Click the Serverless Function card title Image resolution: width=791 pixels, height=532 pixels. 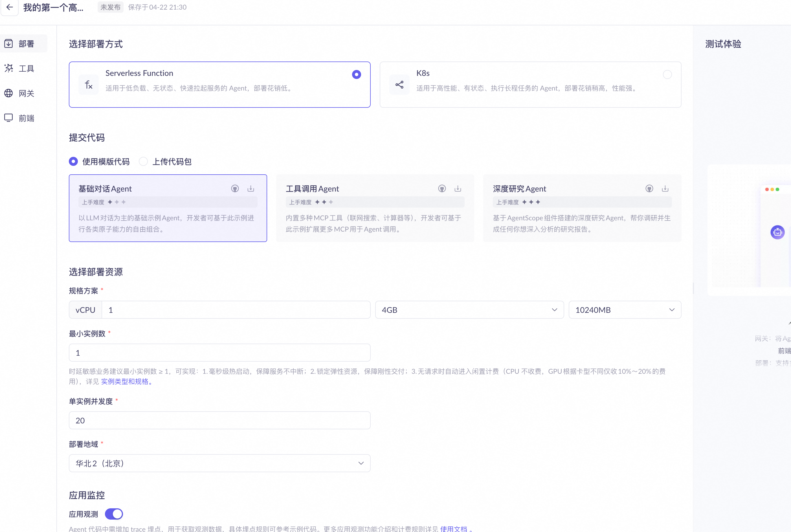point(139,73)
